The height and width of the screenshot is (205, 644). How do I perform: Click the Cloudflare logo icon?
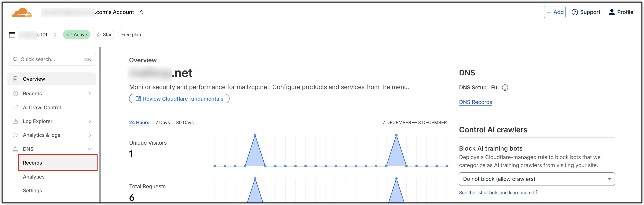coord(22,12)
